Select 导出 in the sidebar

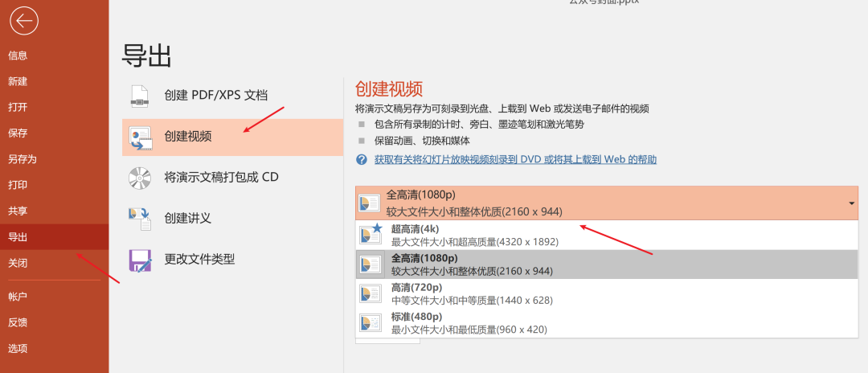click(55, 237)
